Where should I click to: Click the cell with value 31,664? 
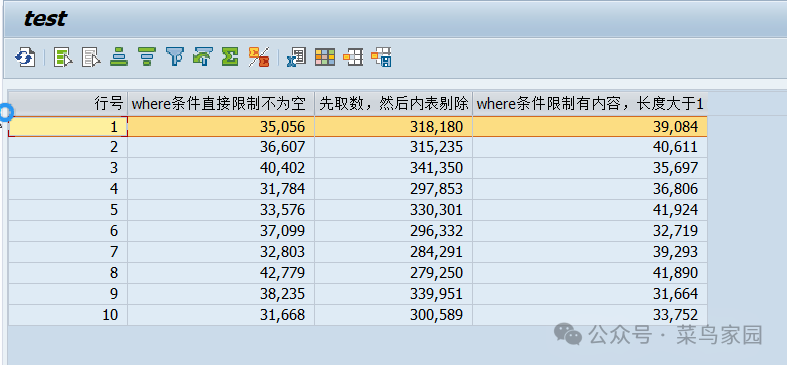point(590,294)
